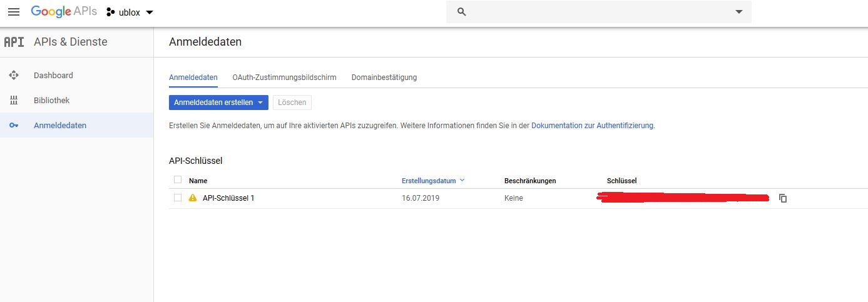Sort by Erstellungsdatum column
Viewport: 868px width, 302px height.
point(429,181)
